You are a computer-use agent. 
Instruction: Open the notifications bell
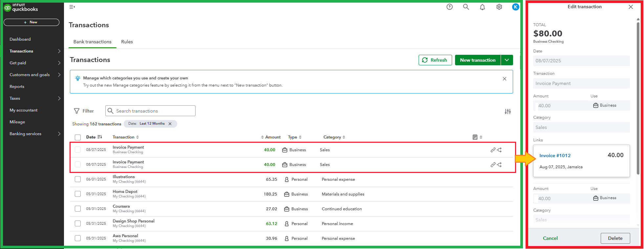[482, 7]
